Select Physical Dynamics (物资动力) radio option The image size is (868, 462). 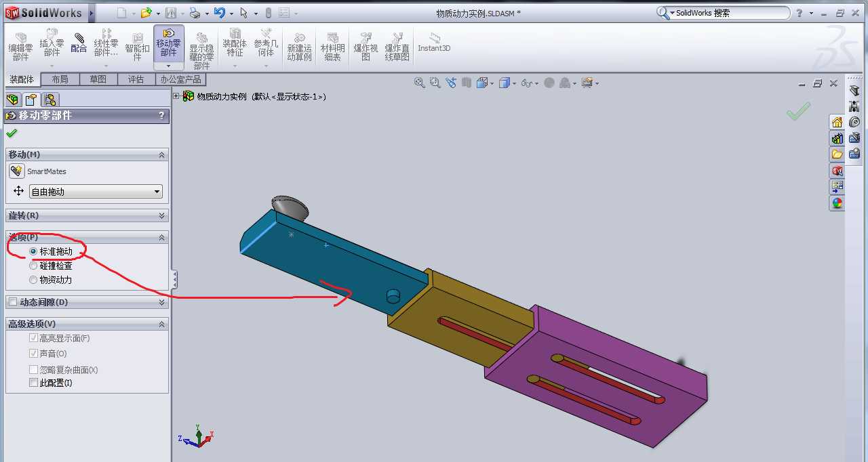[33, 280]
